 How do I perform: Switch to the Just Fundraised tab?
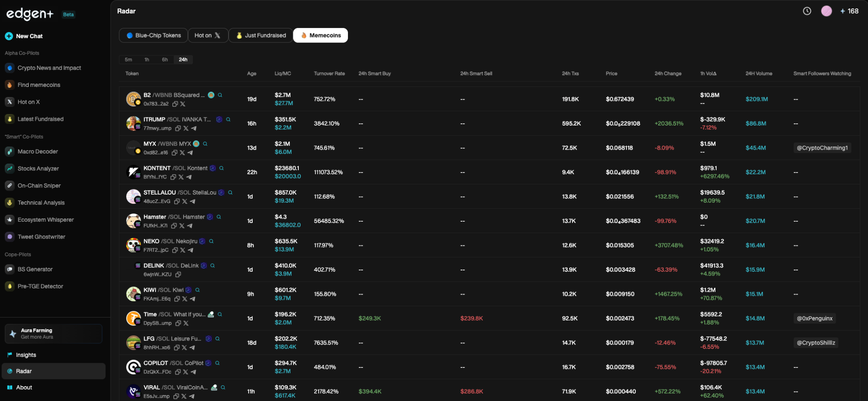tap(260, 35)
